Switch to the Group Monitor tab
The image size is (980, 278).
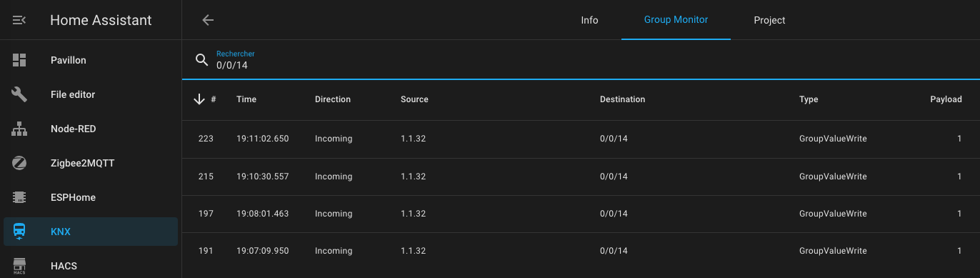click(676, 19)
